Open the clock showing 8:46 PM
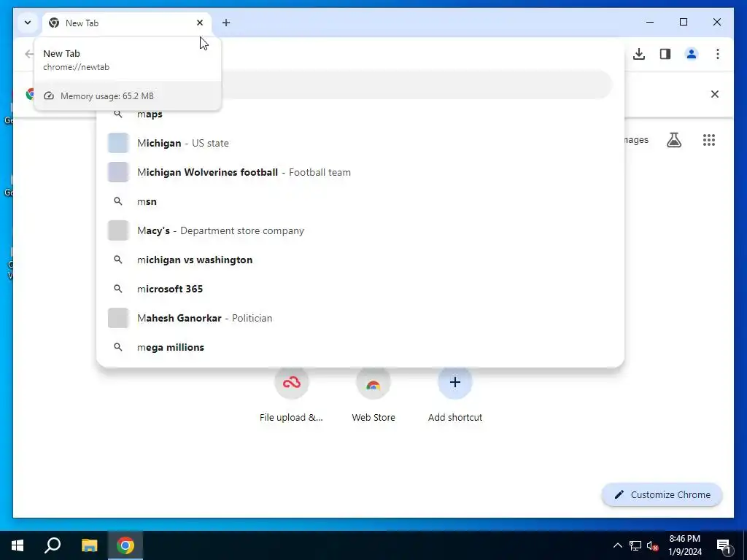This screenshot has height=560, width=747. click(x=684, y=545)
